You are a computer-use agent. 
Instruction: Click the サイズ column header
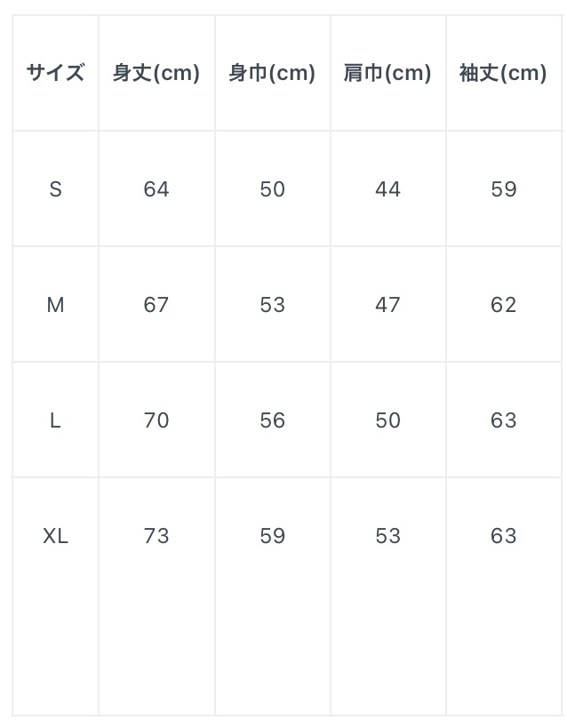pyautogui.click(x=55, y=73)
